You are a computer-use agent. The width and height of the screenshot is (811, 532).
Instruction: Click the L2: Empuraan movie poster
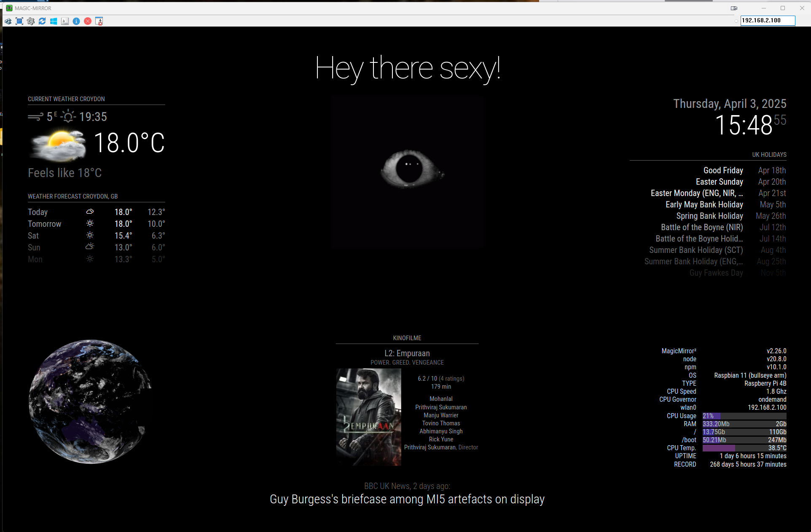(x=368, y=417)
